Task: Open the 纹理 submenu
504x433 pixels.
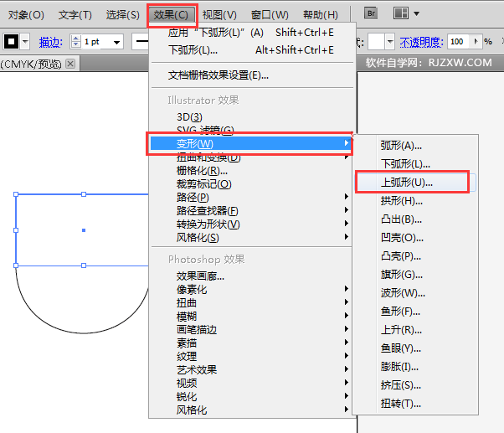Action: (x=251, y=357)
